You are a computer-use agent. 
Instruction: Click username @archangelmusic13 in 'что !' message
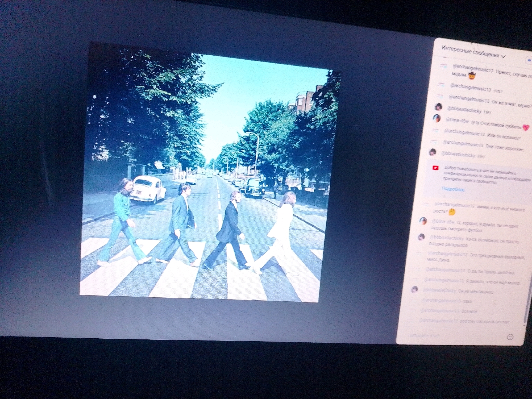470,88
